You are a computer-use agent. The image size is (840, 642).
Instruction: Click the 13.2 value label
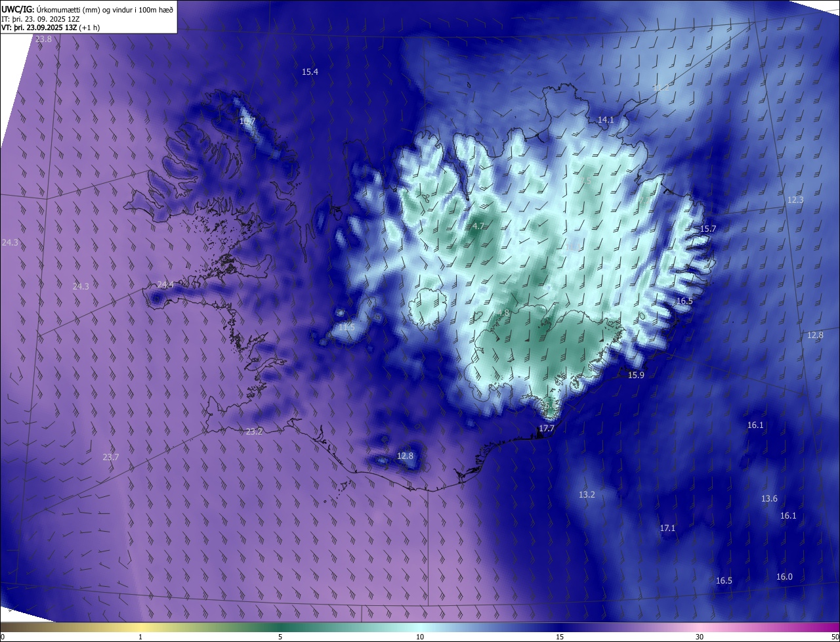point(587,494)
